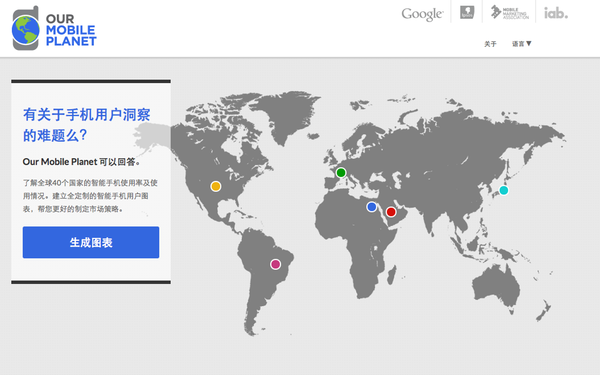Click the 生成图表 blue button
Image resolution: width=600 pixels, height=375 pixels.
[91, 242]
